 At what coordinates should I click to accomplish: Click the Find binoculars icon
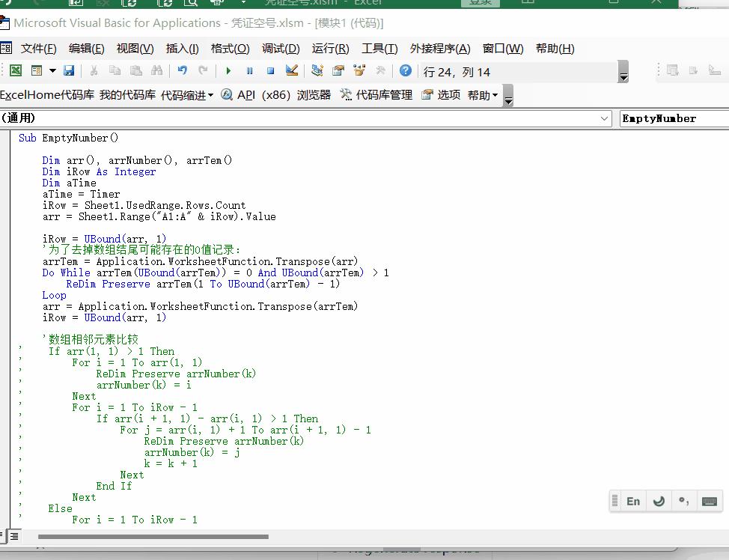point(156,71)
